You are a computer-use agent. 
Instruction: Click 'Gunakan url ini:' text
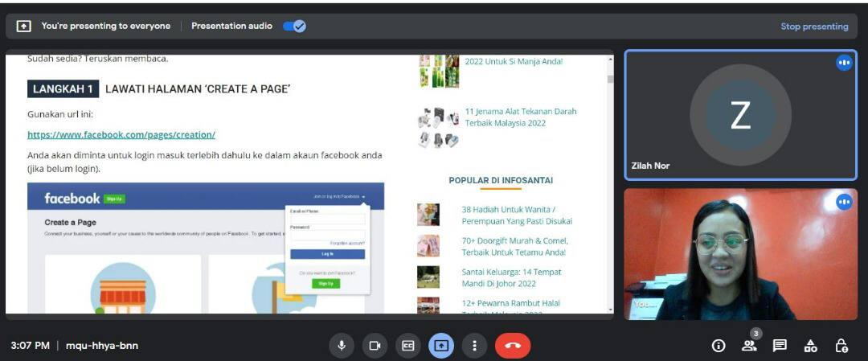pos(60,114)
